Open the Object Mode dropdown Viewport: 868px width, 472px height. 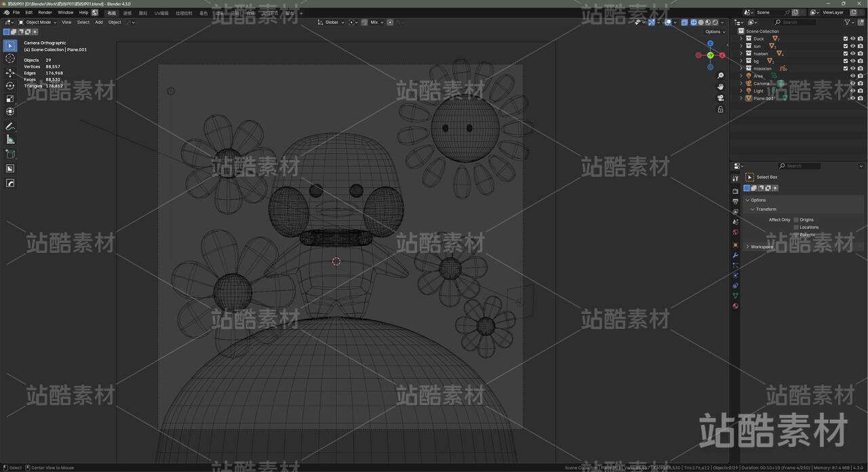coord(39,22)
